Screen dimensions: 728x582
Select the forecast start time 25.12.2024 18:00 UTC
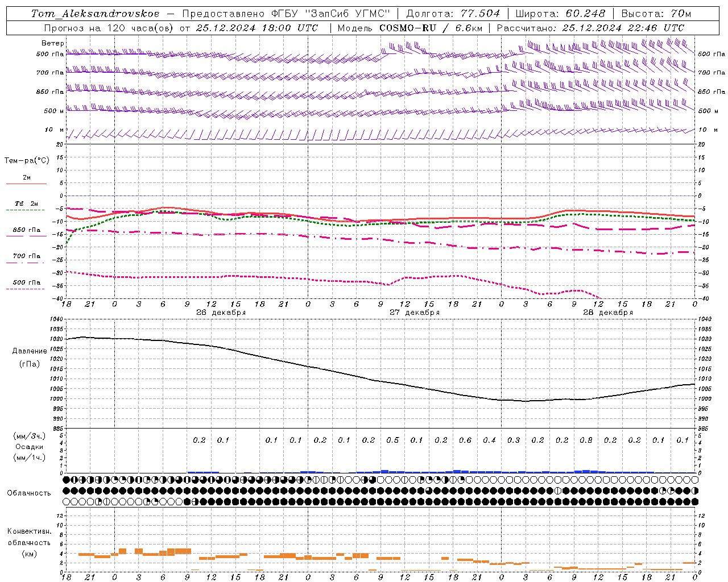tap(257, 28)
